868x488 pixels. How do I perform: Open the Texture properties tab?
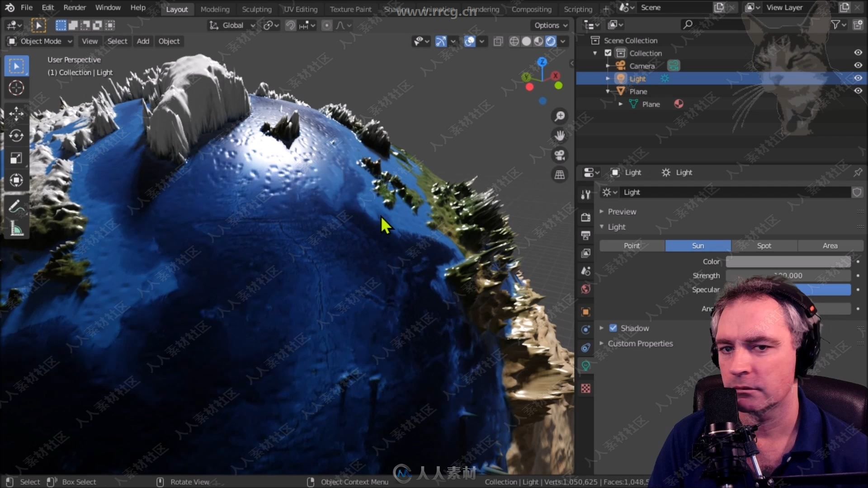585,389
